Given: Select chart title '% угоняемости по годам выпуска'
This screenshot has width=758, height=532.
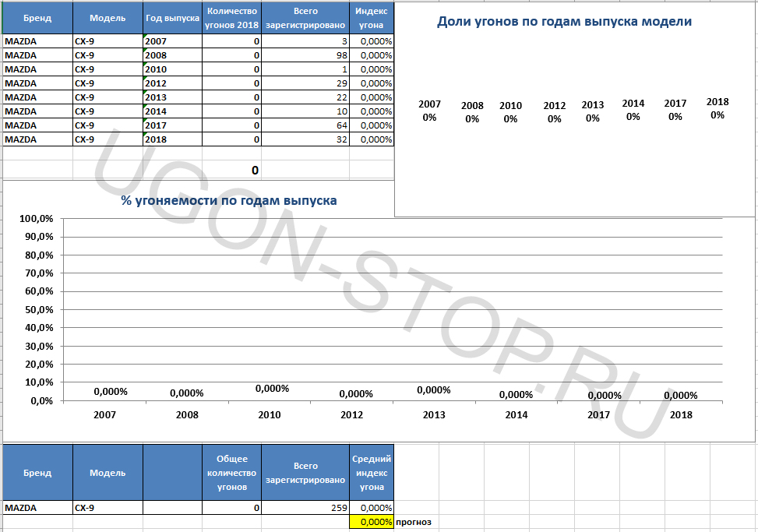Looking at the screenshot, I should [x=229, y=200].
